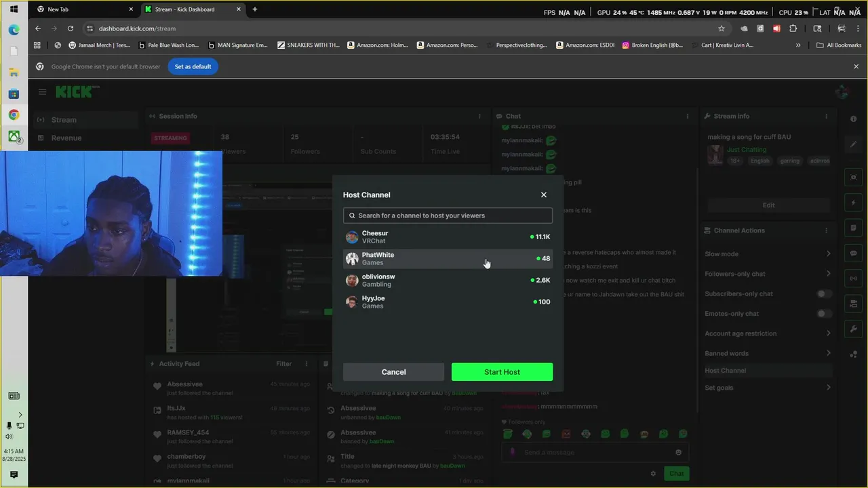The image size is (868, 488).
Task: Expand Followers-only chat settings
Action: [x=768, y=274]
